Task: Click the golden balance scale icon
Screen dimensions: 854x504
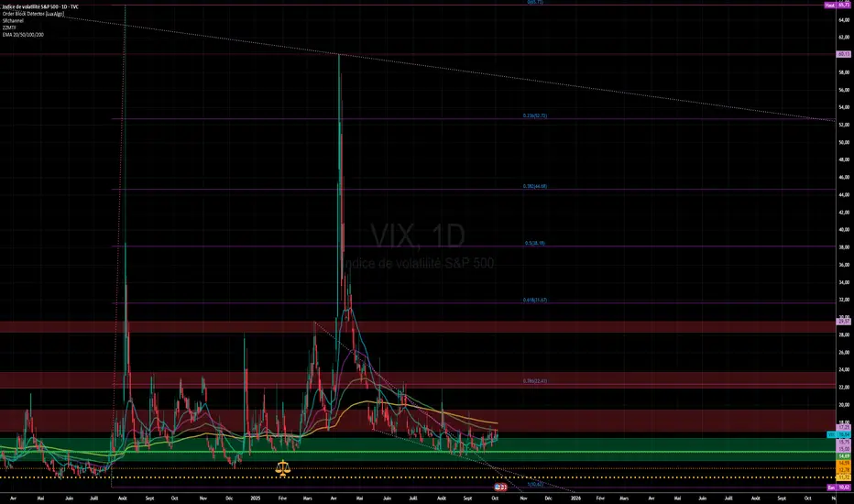Action: pyautogui.click(x=282, y=468)
